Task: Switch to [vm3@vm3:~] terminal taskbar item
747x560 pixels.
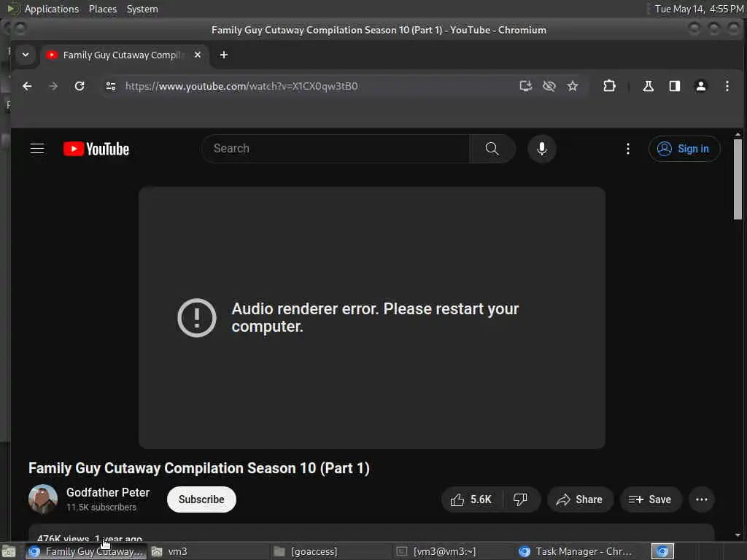Action: click(x=454, y=552)
